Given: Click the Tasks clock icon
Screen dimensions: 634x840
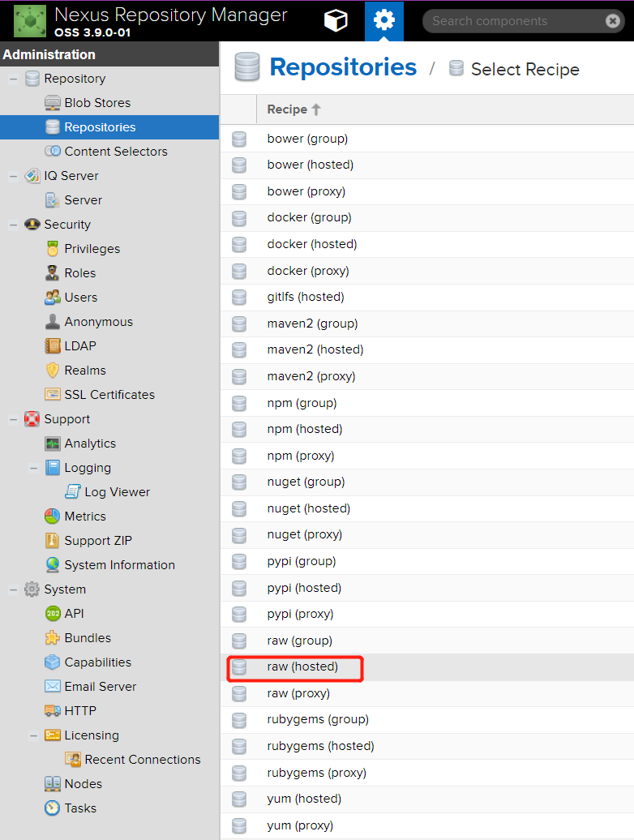Looking at the screenshot, I should tap(53, 808).
